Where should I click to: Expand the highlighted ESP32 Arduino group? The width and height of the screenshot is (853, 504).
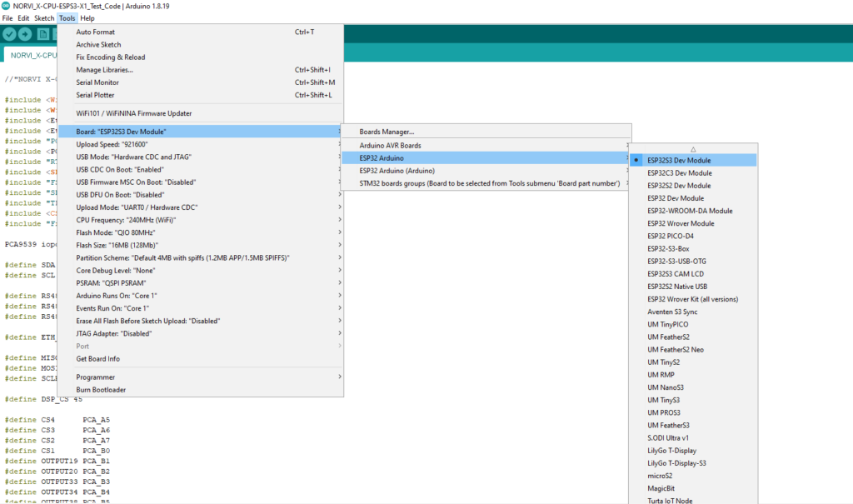[x=486, y=157]
